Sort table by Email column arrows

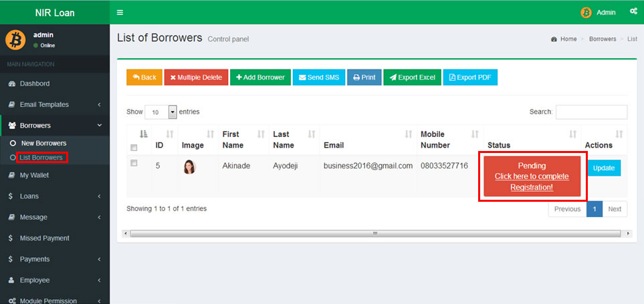point(408,134)
